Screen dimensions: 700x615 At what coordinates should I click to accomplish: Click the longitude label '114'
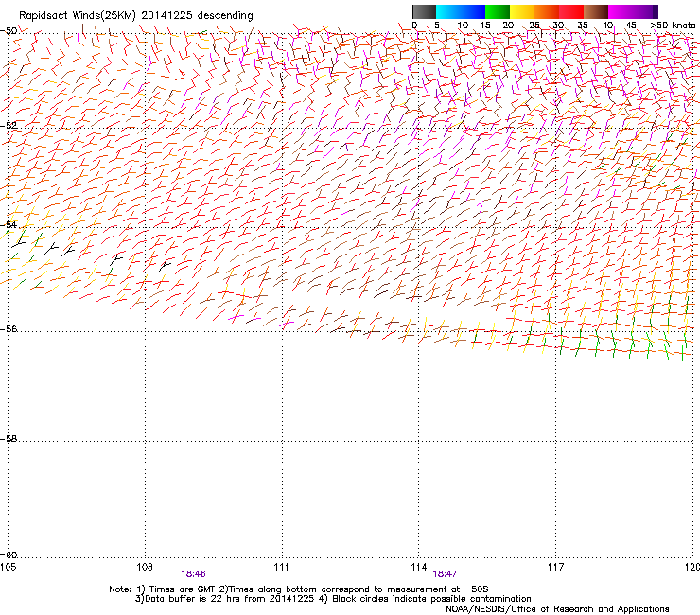pos(419,567)
